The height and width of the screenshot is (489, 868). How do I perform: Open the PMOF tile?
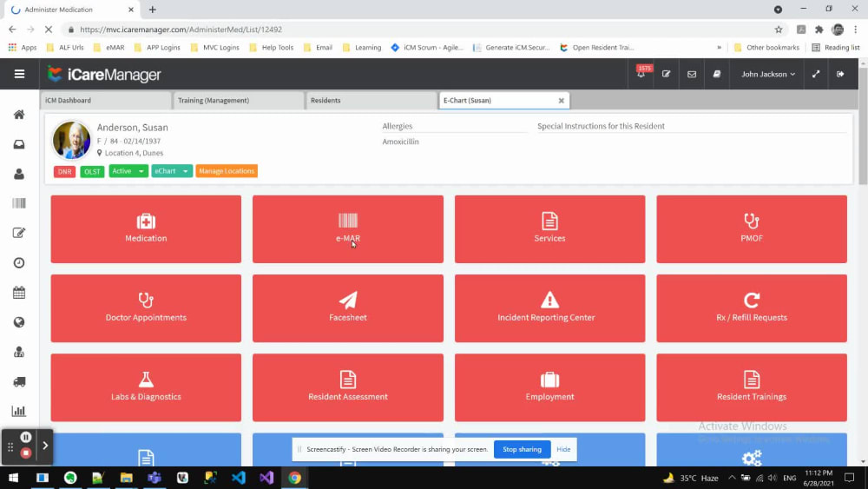[752, 228]
